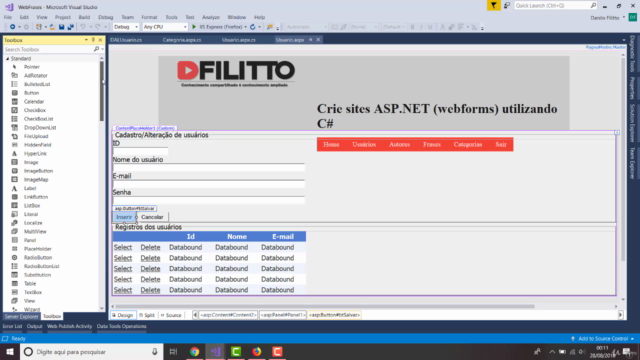Viewport: 640px width, 360px height.
Task: Open the Build menu
Action: coord(84,18)
